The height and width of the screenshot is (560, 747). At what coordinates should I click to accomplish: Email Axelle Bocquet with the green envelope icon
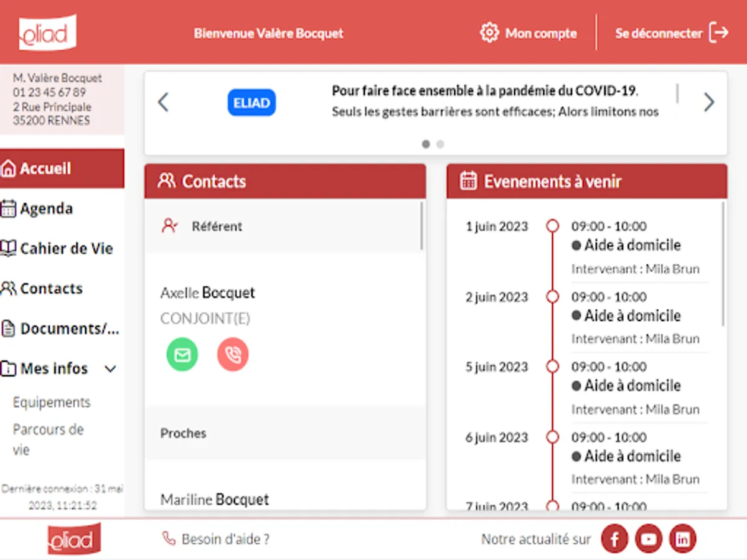pyautogui.click(x=182, y=355)
